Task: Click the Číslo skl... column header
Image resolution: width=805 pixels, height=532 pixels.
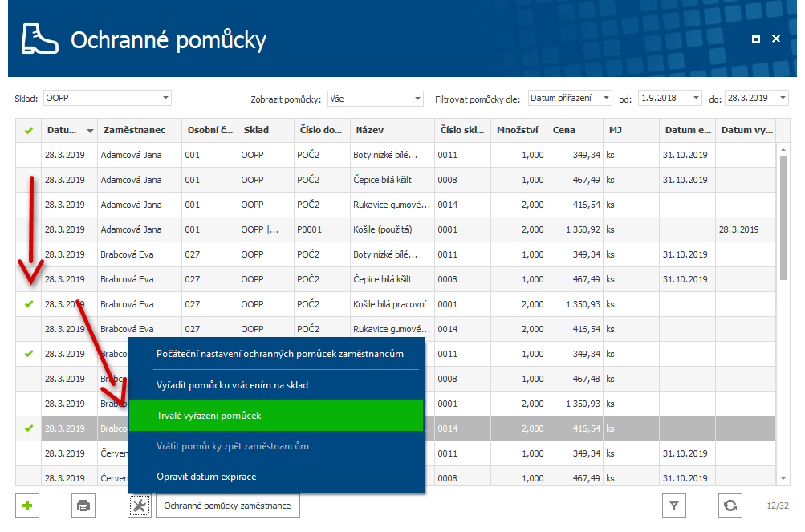Action: 462,131
